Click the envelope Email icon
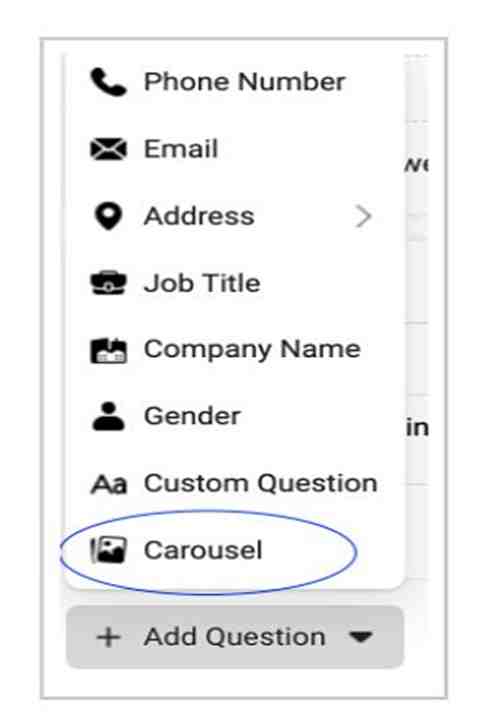 (x=108, y=149)
